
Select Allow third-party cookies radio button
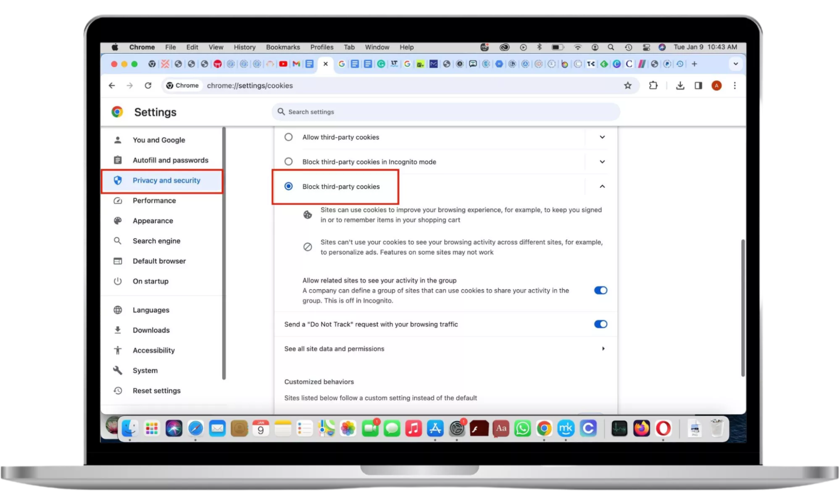[289, 137]
